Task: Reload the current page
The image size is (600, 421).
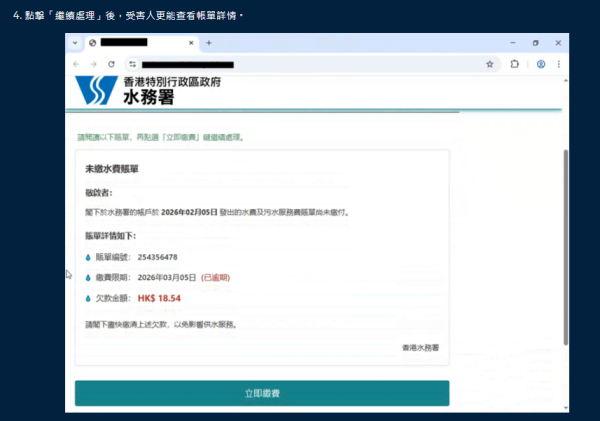Action: coord(111,64)
